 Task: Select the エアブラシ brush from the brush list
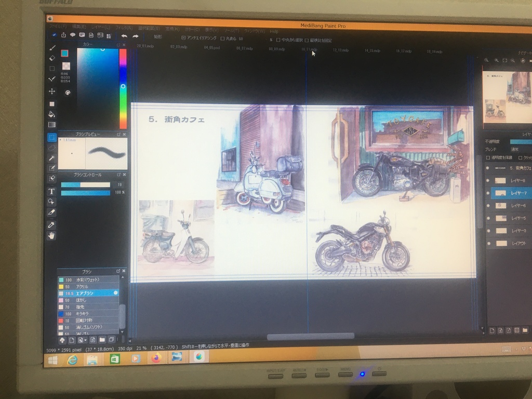click(x=85, y=292)
